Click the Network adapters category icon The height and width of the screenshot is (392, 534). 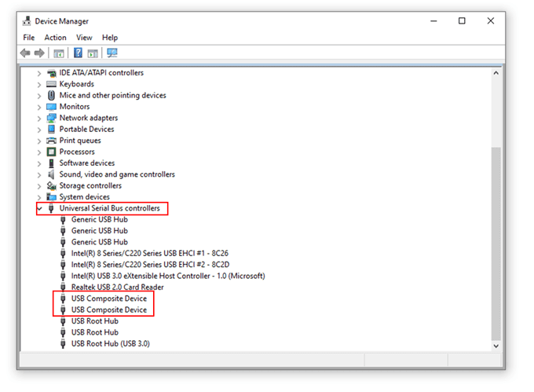[52, 118]
